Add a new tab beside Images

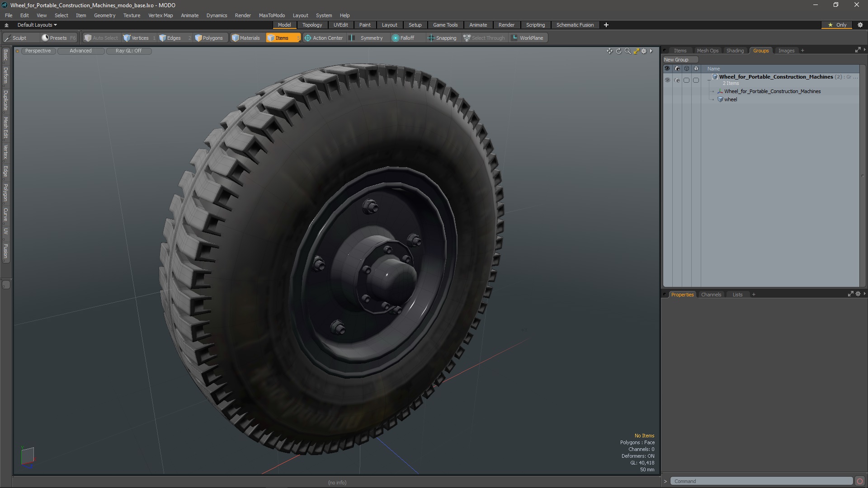(x=802, y=51)
